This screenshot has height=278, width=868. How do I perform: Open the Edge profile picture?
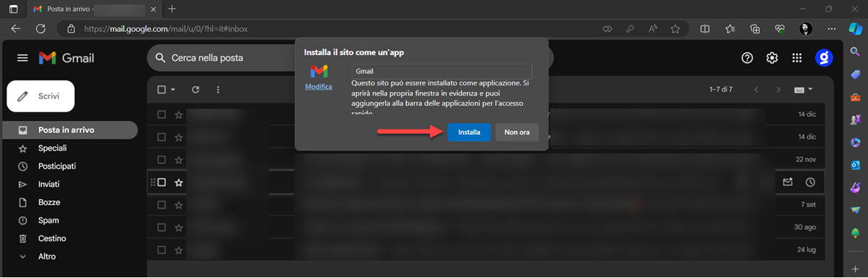[806, 29]
